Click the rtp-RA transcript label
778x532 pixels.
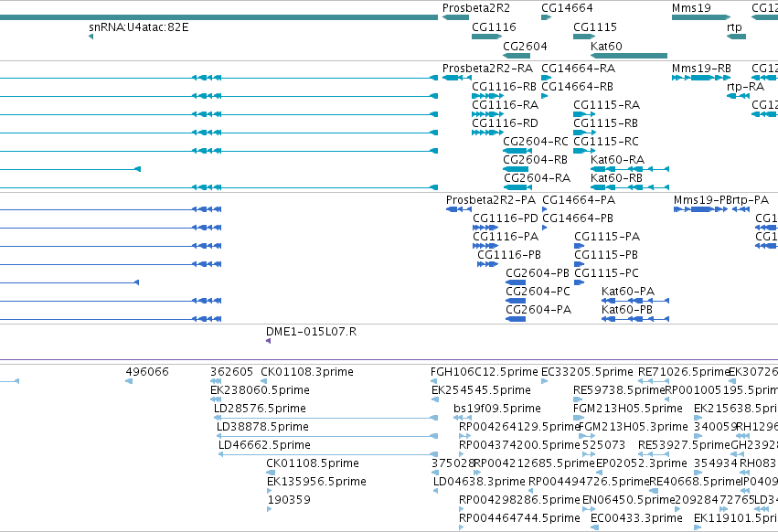745,86
